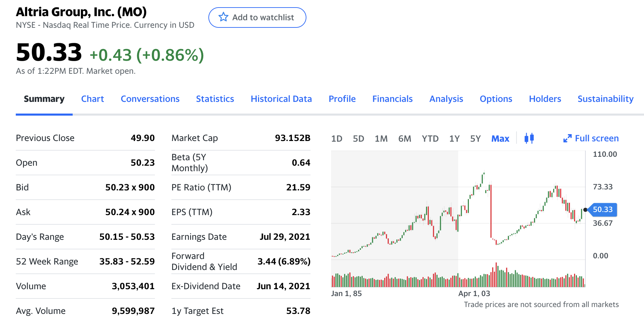Click the Volume value 3,053,401
Viewport: 644px width, 329px height.
pos(133,286)
